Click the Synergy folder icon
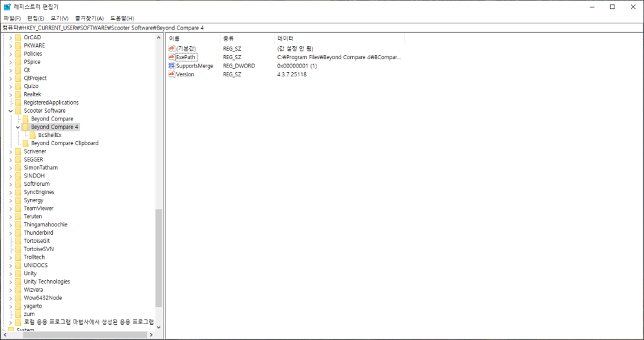644x340 pixels. coord(18,200)
